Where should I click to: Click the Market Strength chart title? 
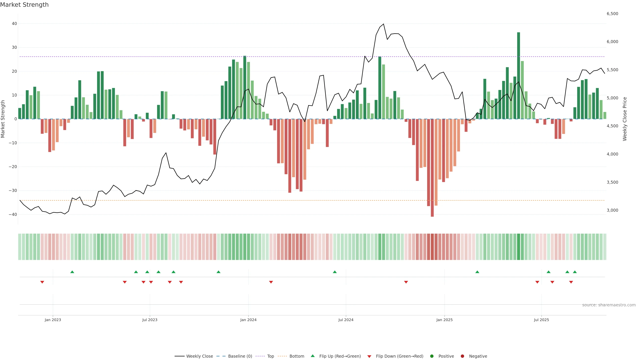tap(24, 5)
